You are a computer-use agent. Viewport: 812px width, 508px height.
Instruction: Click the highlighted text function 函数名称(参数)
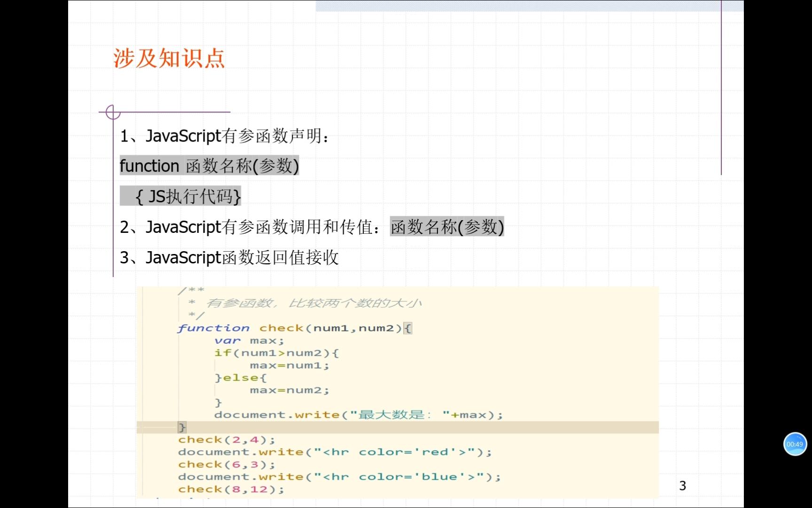209,166
